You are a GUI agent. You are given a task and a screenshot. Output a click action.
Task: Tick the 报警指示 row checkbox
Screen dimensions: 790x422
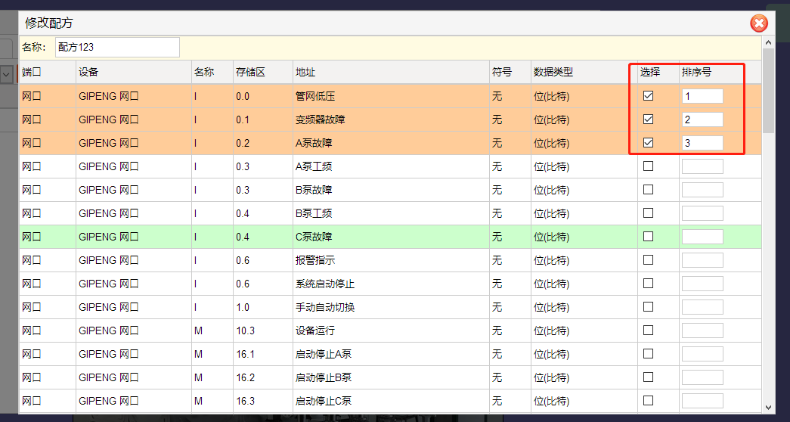(648, 259)
